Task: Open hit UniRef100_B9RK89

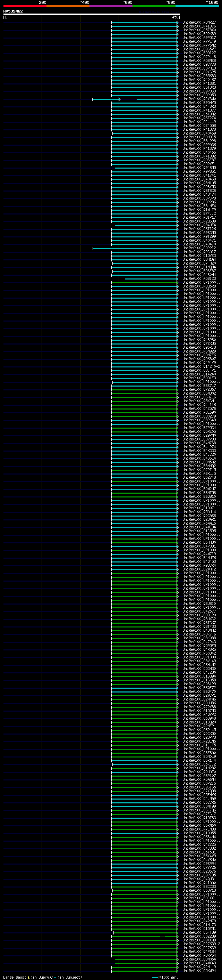Action: (199, 34)
